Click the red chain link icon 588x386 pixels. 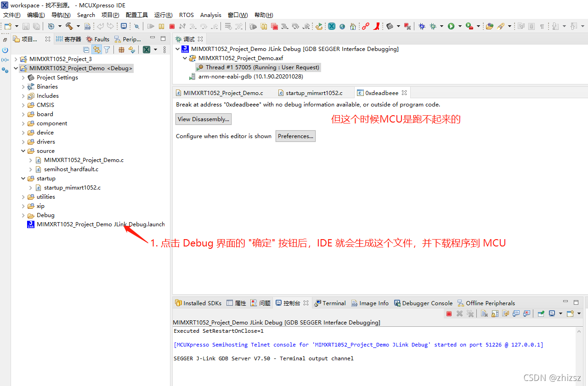coord(366,26)
